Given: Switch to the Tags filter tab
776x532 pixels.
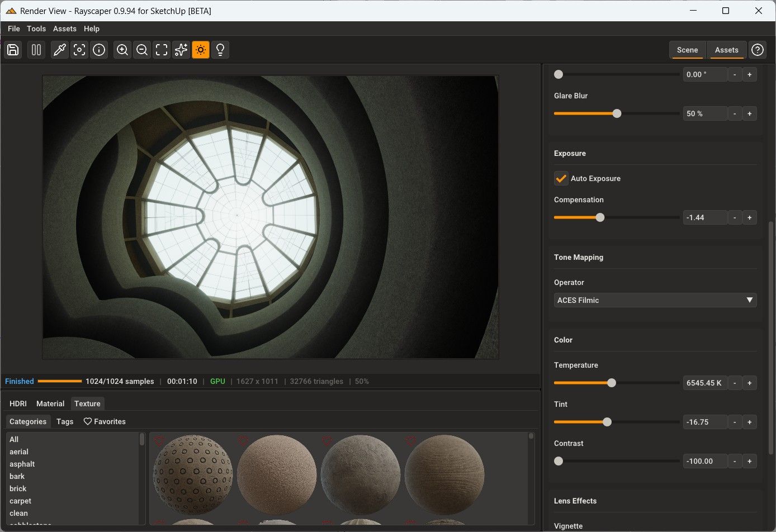Looking at the screenshot, I should [x=65, y=421].
